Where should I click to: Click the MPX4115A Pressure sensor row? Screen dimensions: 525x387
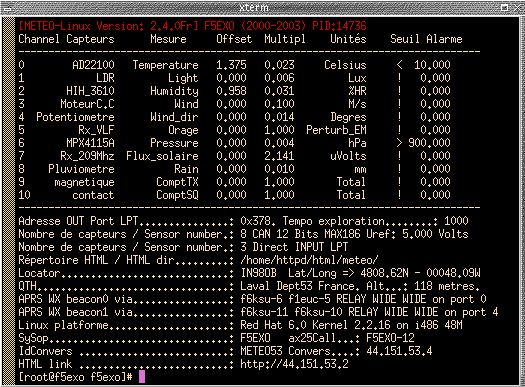pyautogui.click(x=234, y=143)
